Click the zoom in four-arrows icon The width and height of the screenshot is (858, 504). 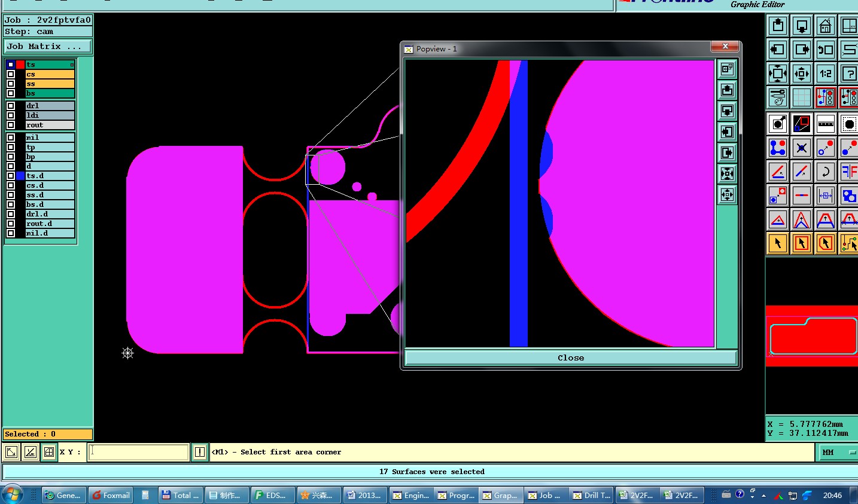pos(778,74)
